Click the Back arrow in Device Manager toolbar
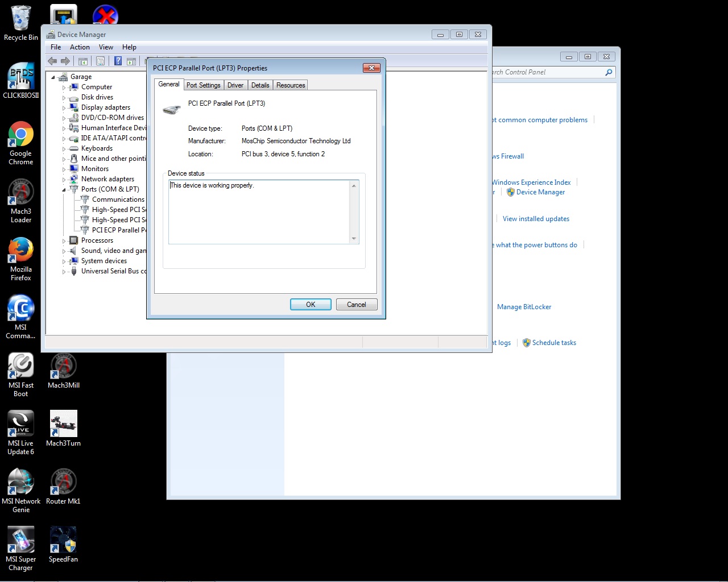 coord(52,61)
